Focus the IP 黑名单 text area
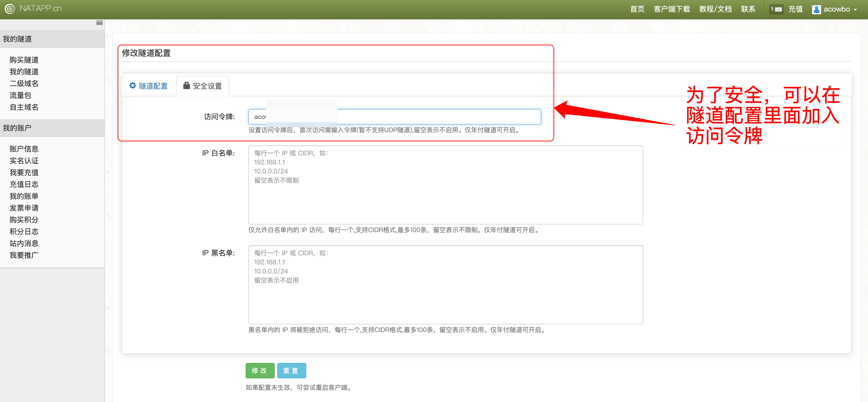The image size is (868, 402). click(445, 285)
